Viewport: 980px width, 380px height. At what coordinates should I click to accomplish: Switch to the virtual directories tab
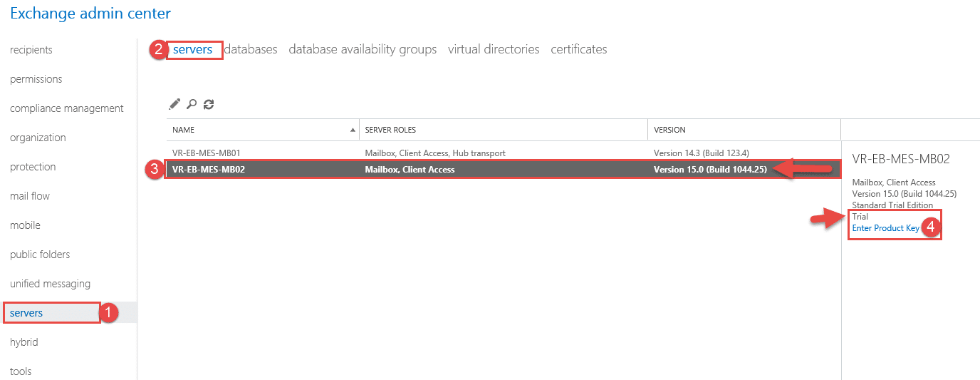tap(494, 49)
